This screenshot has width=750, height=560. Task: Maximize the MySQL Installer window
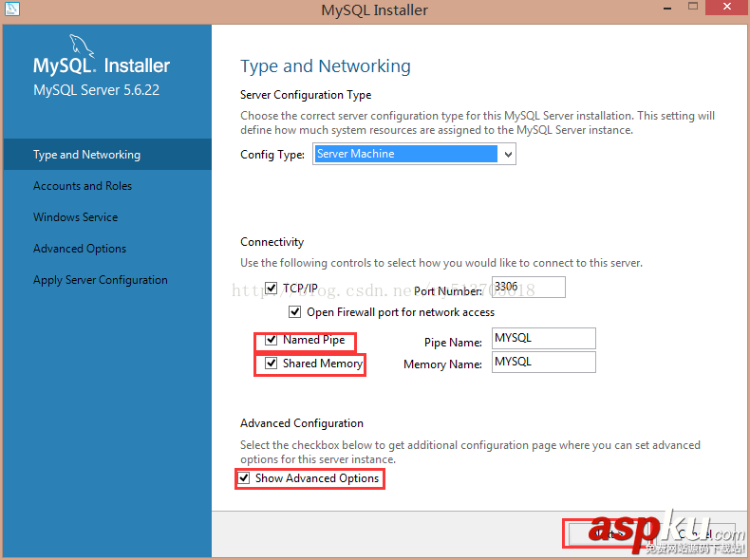tap(693, 7)
